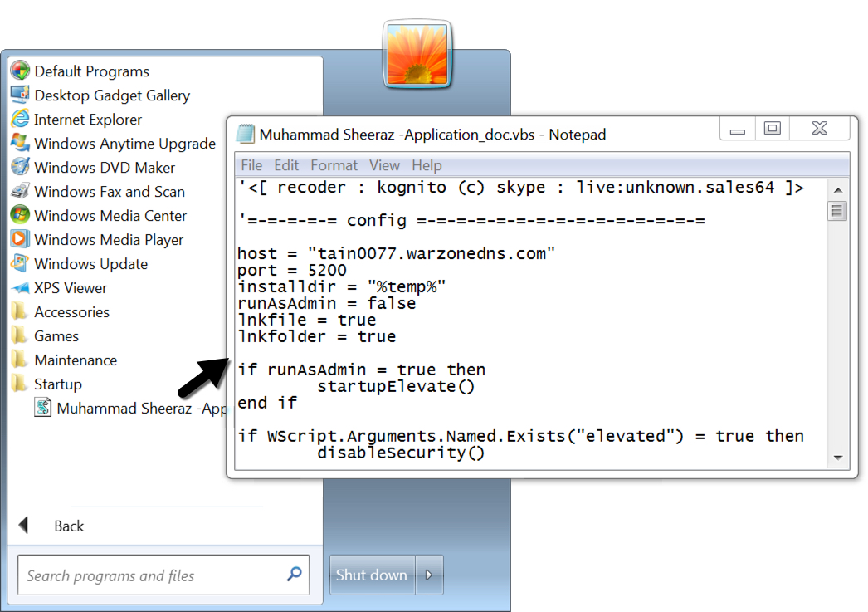
Task: Click the Windows Anytime Upgrade icon
Action: coord(20,143)
